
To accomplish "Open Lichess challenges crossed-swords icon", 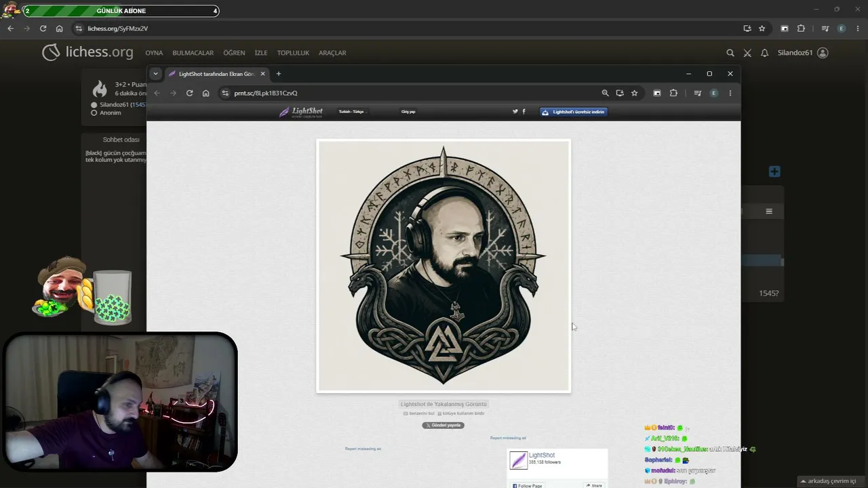I will (747, 53).
